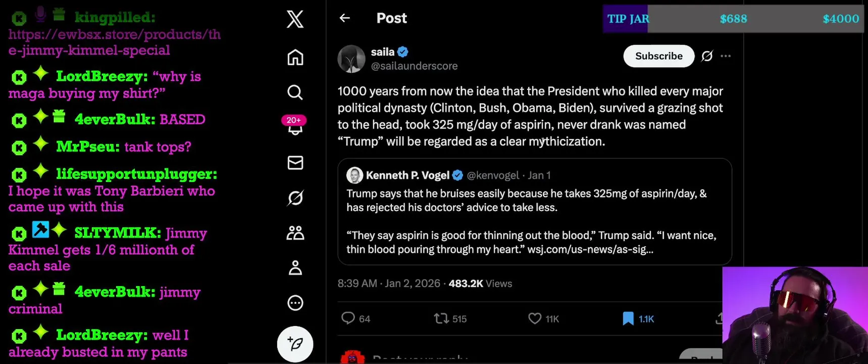Open Profile person icon
This screenshot has width=868, height=364.
[x=295, y=268]
